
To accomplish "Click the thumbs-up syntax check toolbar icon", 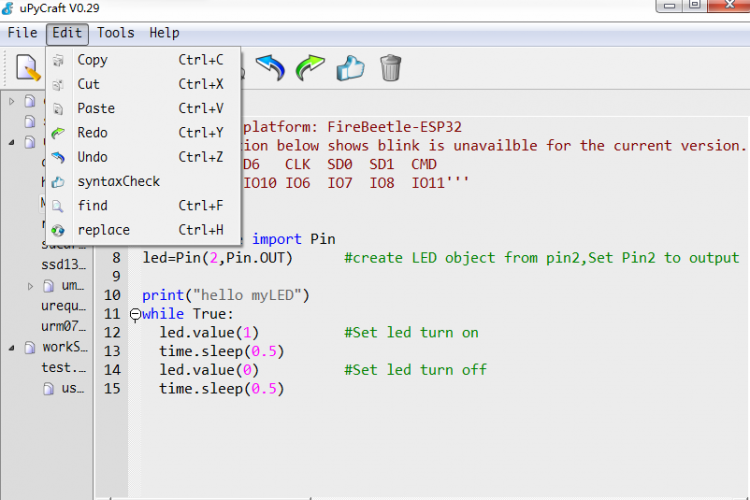I will [350, 67].
